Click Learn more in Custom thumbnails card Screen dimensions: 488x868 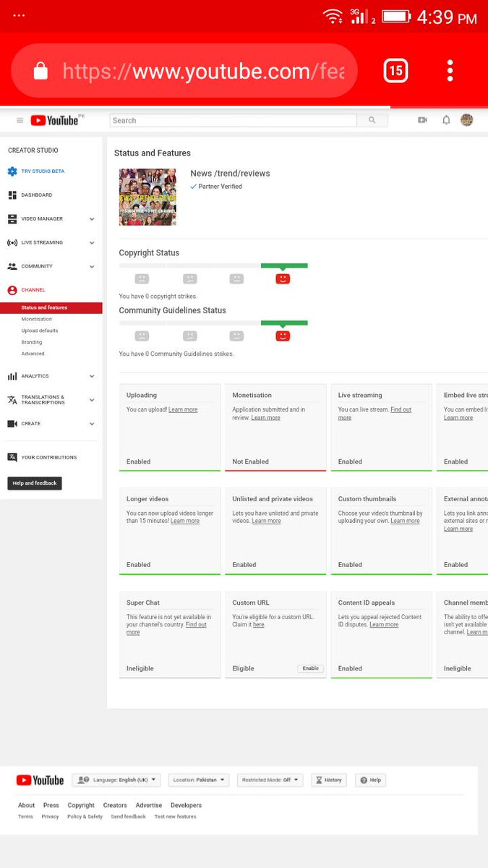pos(405,521)
